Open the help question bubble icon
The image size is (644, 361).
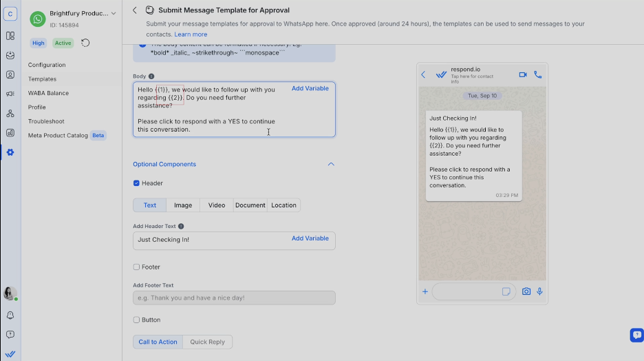click(10, 335)
